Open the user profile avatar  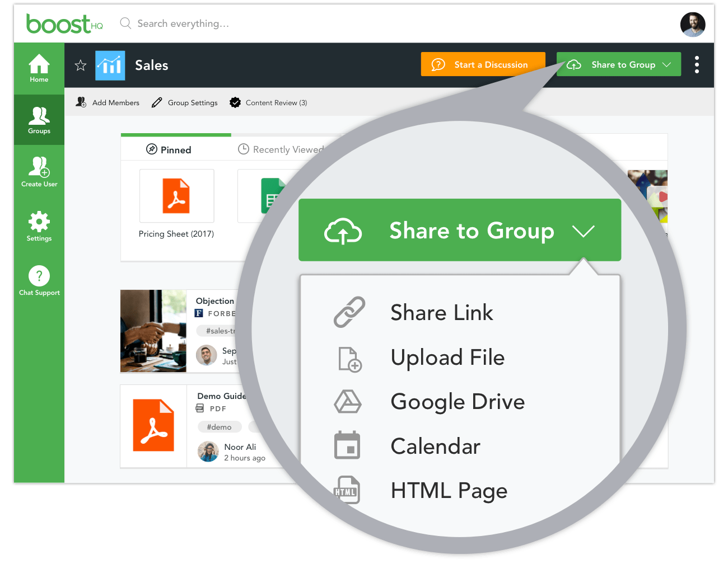[x=693, y=24]
